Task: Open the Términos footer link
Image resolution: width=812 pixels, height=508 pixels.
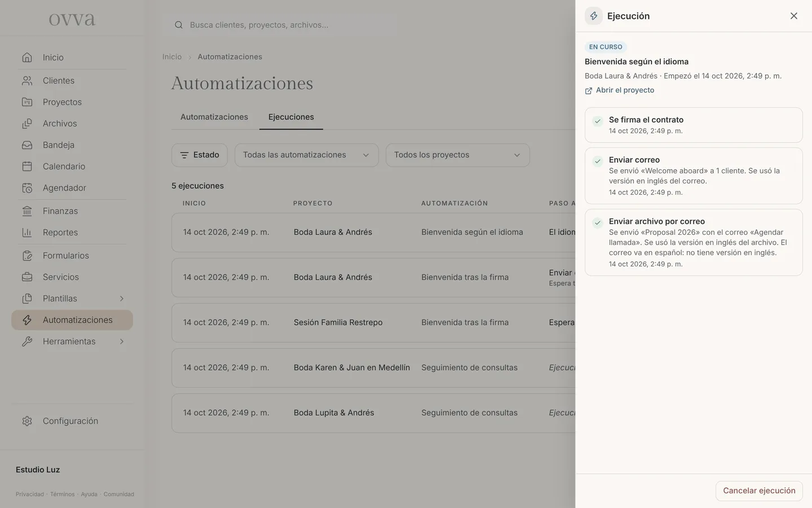Action: 63,494
